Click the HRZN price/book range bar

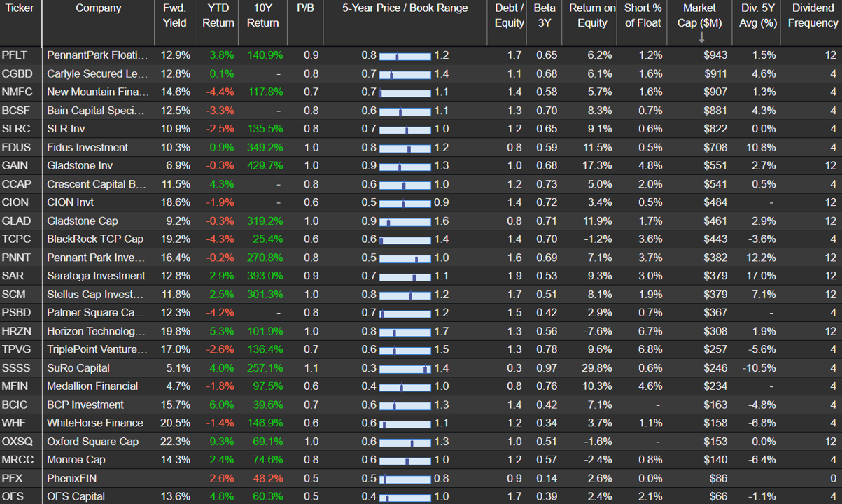click(405, 332)
